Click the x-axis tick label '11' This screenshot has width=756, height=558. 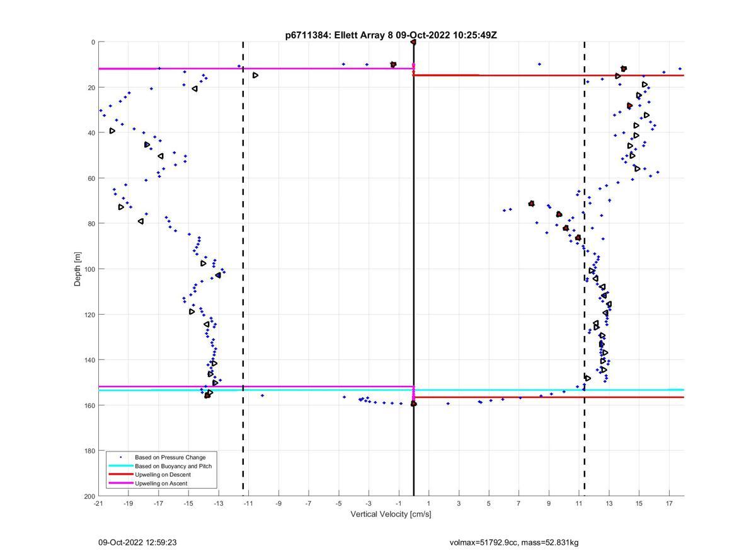[579, 504]
